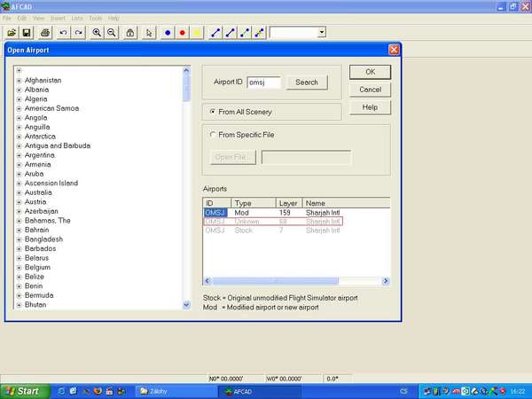Click the Save disk toolbar icon

pyautogui.click(x=27, y=32)
